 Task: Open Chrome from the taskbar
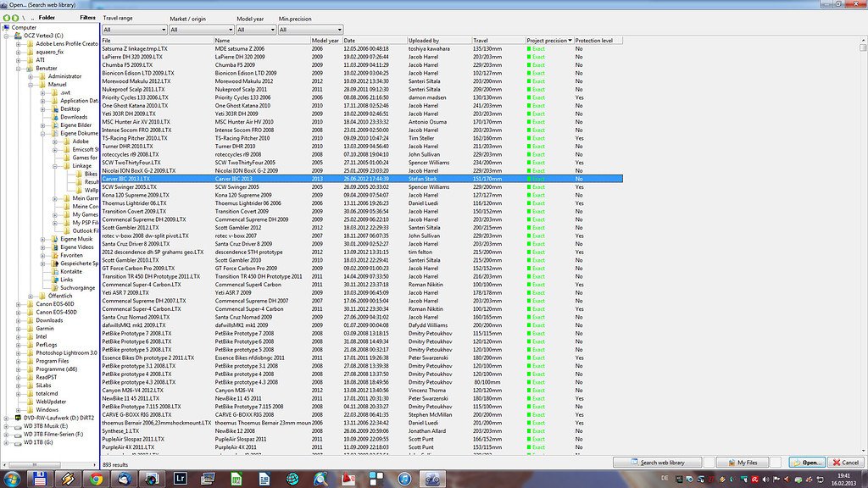tap(97, 479)
